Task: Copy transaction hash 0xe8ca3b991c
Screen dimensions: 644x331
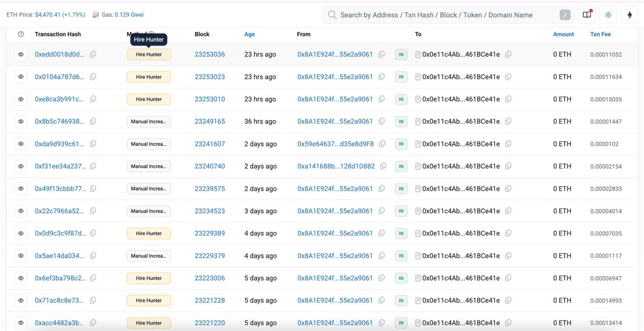Action: click(93, 99)
